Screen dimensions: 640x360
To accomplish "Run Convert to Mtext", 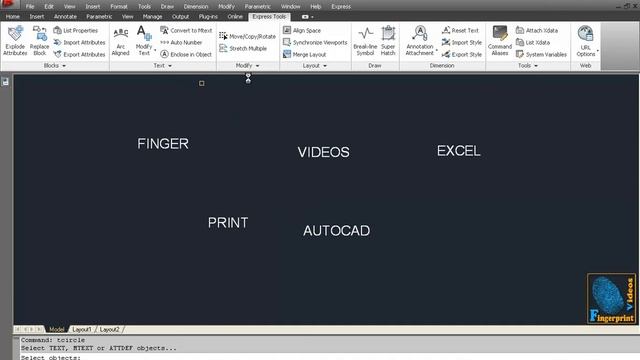I will click(x=187, y=31).
